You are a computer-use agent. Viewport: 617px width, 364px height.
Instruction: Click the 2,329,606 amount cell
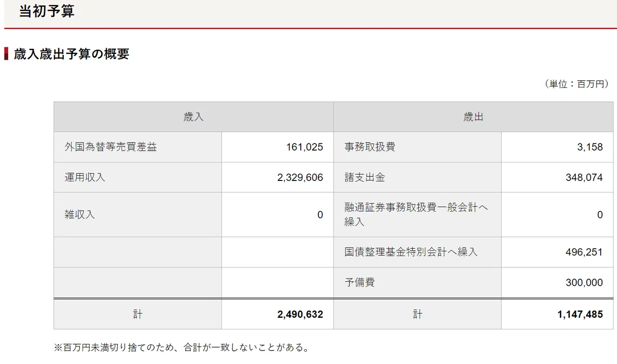[x=278, y=177]
